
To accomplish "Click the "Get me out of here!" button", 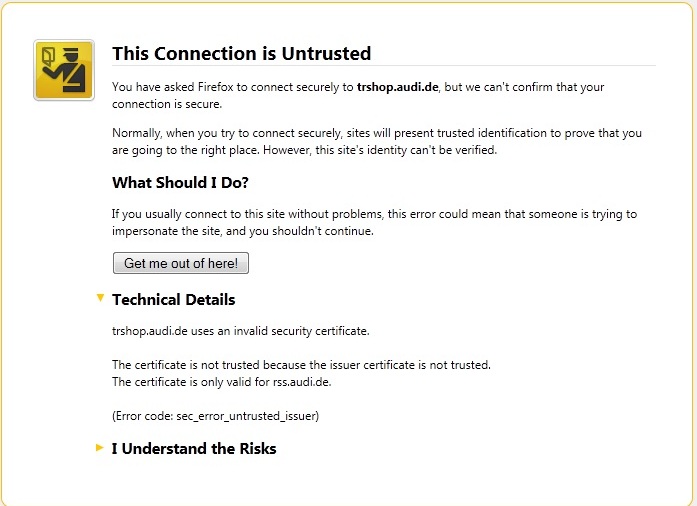I will [181, 263].
